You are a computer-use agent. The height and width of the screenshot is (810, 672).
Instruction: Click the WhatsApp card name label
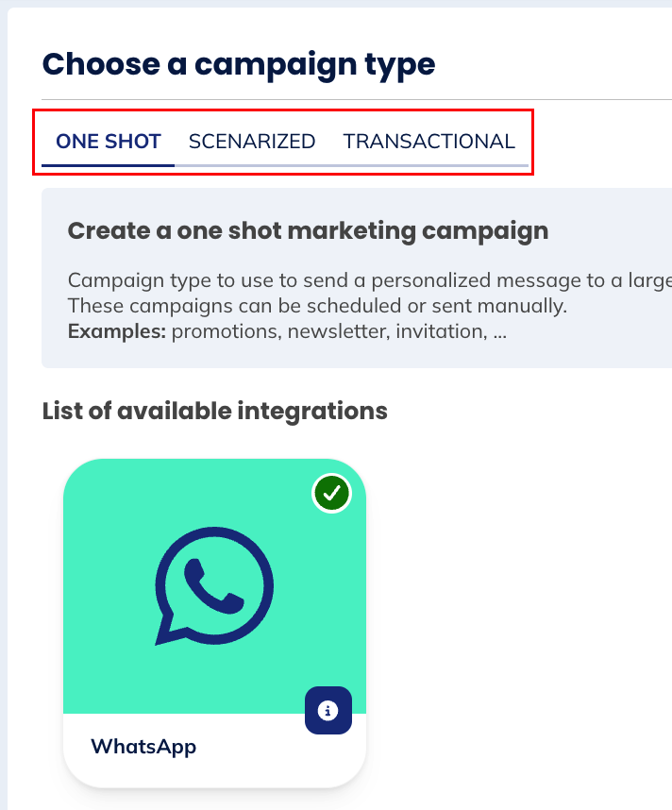click(x=143, y=747)
